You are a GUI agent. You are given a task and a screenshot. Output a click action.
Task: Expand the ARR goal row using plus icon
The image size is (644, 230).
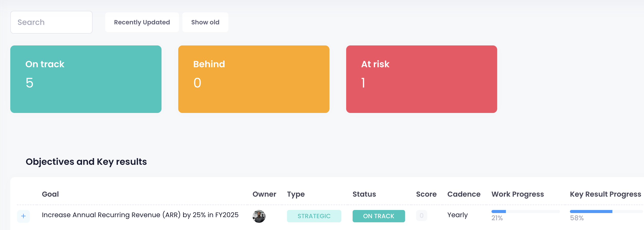[x=23, y=216]
